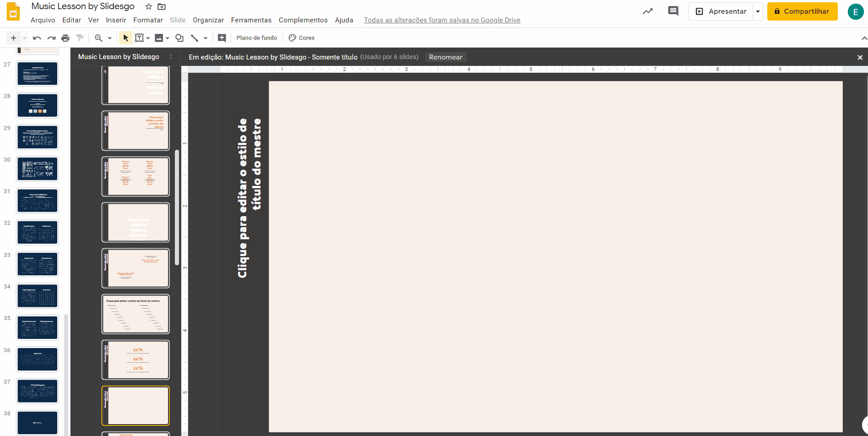Select slide 33 thumbnail
868x436 pixels.
coord(38,264)
